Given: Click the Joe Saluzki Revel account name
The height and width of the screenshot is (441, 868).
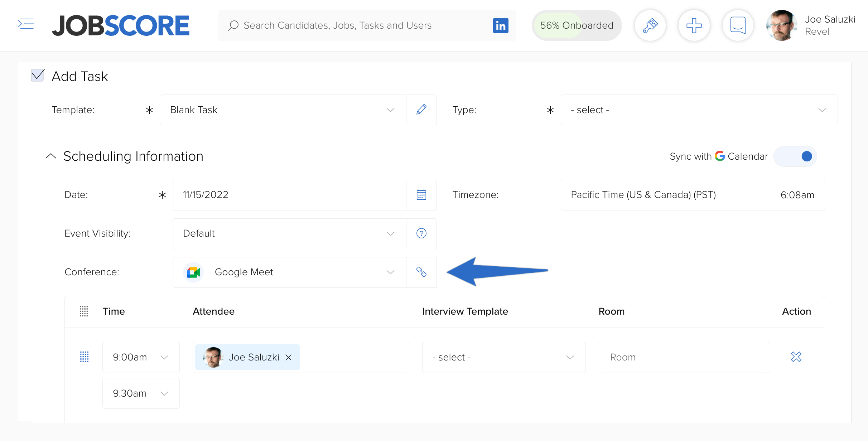Looking at the screenshot, I should [x=830, y=25].
